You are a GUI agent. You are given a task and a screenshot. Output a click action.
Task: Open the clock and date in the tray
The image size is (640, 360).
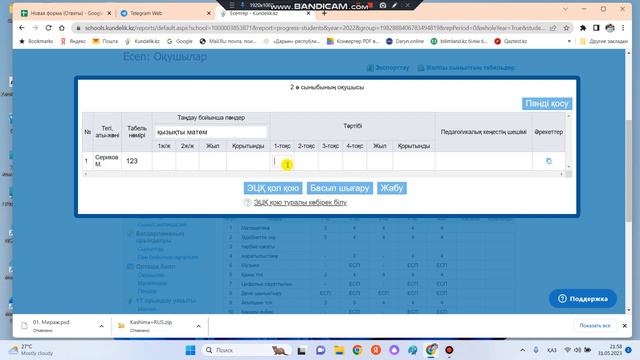[610, 350]
